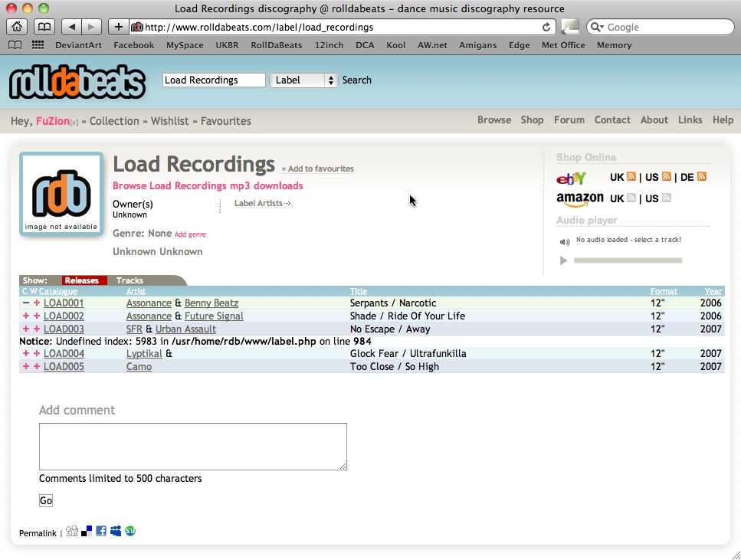This screenshot has width=741, height=560.
Task: Add LOAD005 to collection with its first plus
Action: [26, 367]
